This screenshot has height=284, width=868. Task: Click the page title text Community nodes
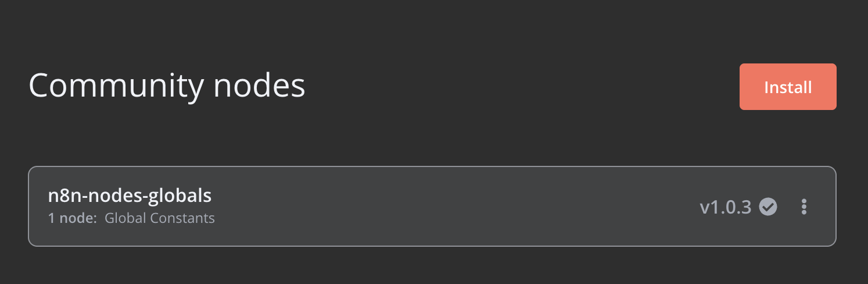[x=167, y=86]
